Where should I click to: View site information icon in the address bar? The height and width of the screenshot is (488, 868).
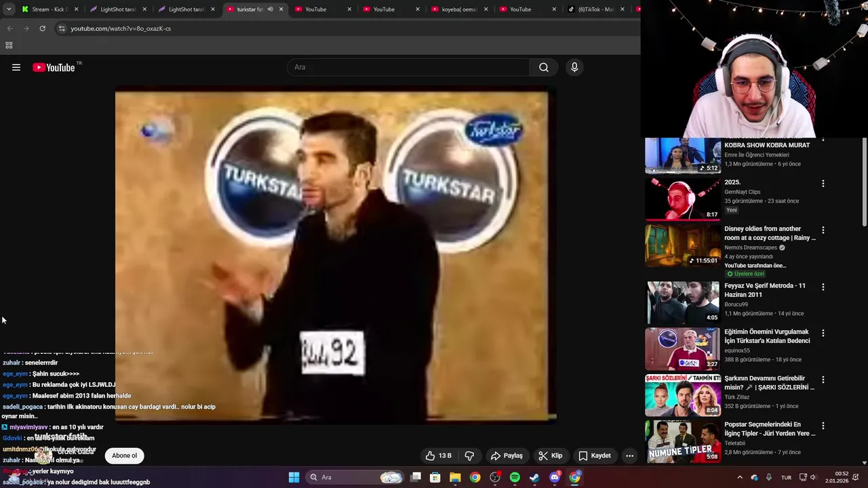62,28
